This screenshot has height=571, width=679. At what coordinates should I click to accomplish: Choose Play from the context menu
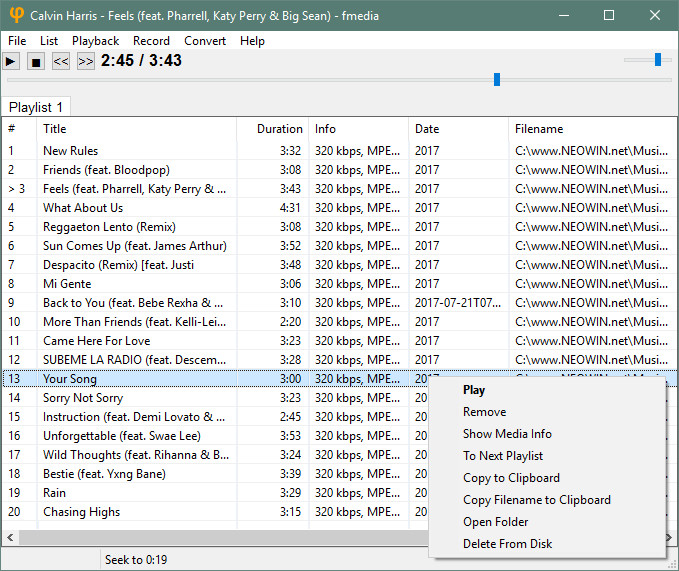tap(474, 390)
